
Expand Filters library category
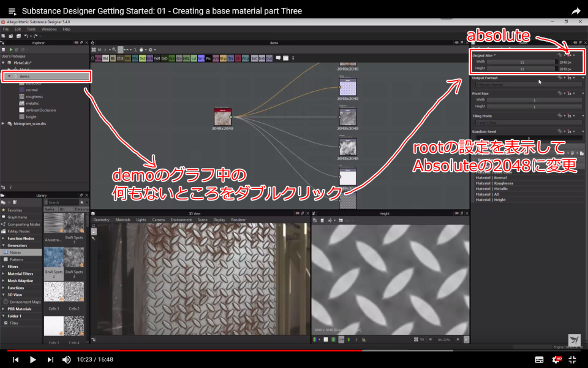click(4, 267)
